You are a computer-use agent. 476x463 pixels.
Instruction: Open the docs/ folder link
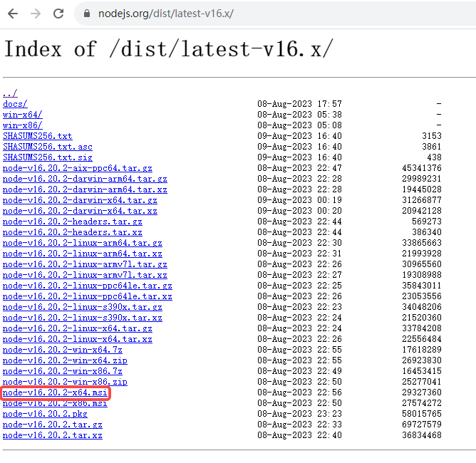pos(15,104)
